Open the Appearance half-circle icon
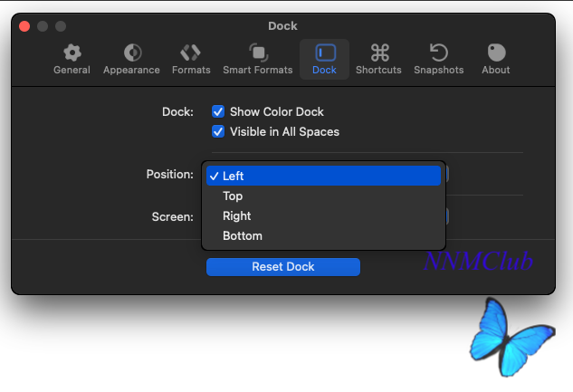 point(132,53)
